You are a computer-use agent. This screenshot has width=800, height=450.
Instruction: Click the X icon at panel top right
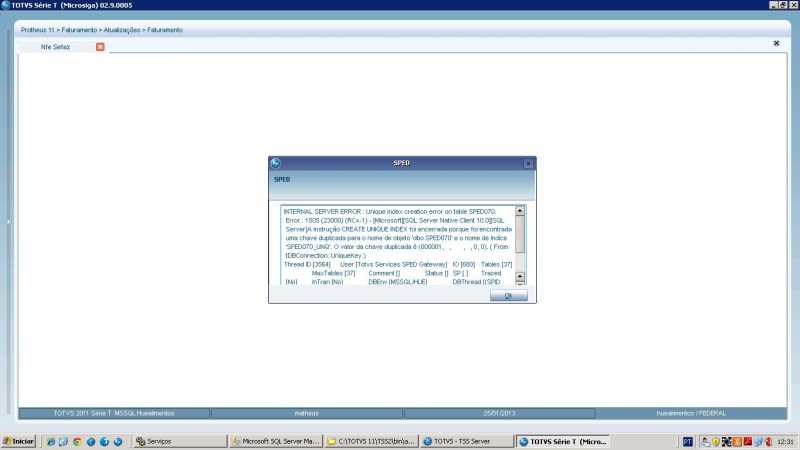[x=776, y=43]
